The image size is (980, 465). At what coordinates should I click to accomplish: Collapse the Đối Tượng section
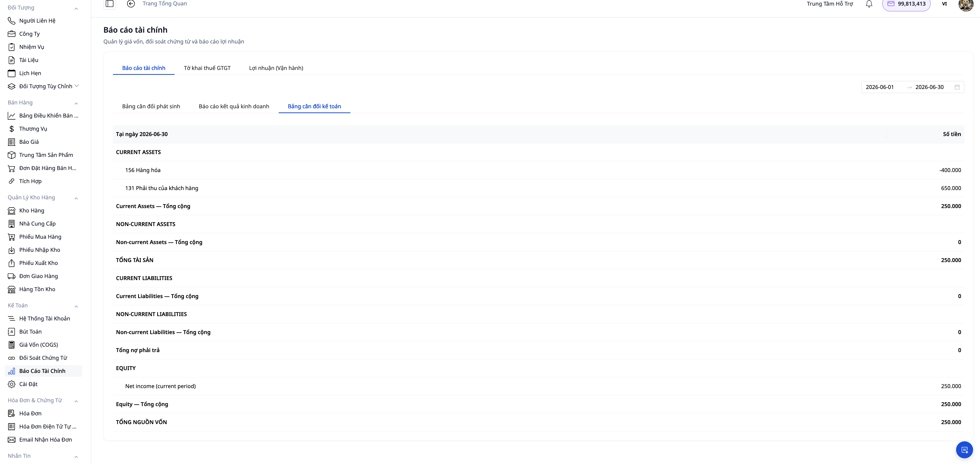[76, 8]
